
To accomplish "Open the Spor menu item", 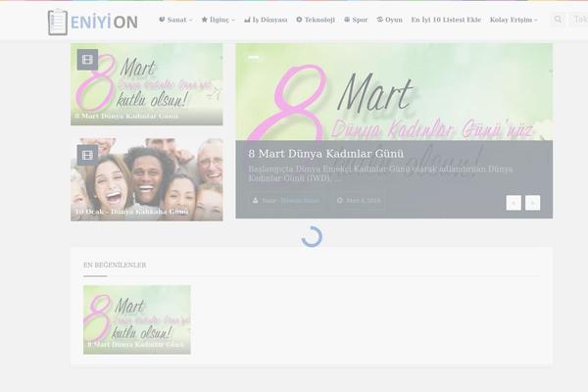I will pos(356,20).
